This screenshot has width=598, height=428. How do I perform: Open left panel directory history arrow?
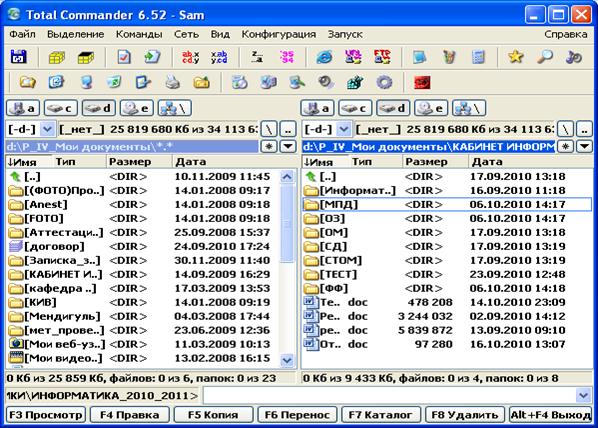[288, 146]
